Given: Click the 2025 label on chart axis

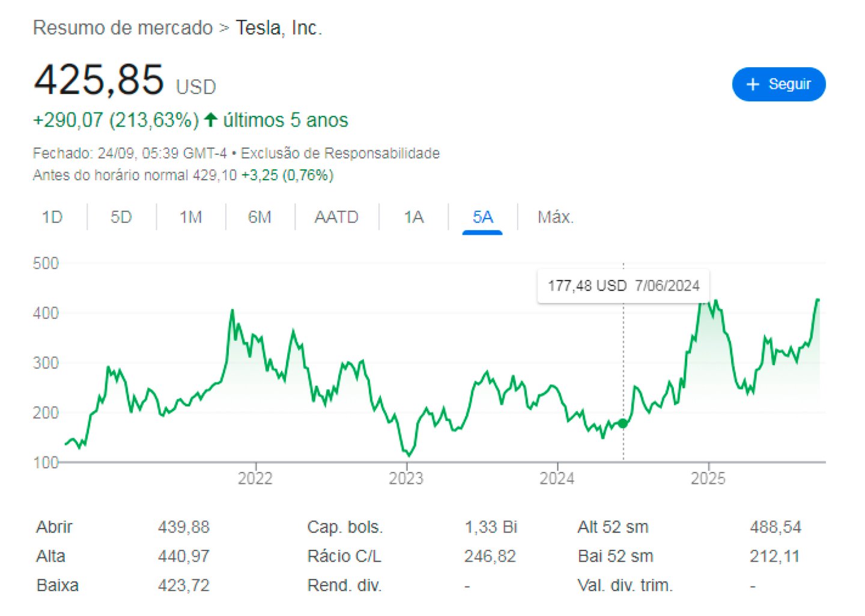Looking at the screenshot, I should [x=708, y=479].
